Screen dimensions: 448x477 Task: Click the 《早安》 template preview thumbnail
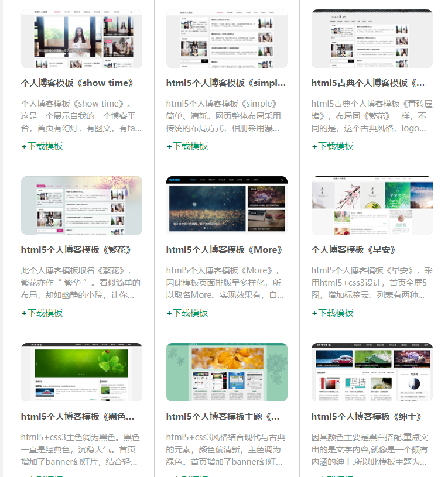coord(372,205)
